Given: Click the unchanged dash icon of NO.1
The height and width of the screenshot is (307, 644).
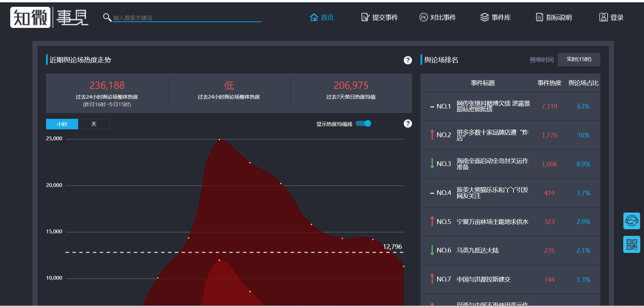Looking at the screenshot, I should point(432,107).
